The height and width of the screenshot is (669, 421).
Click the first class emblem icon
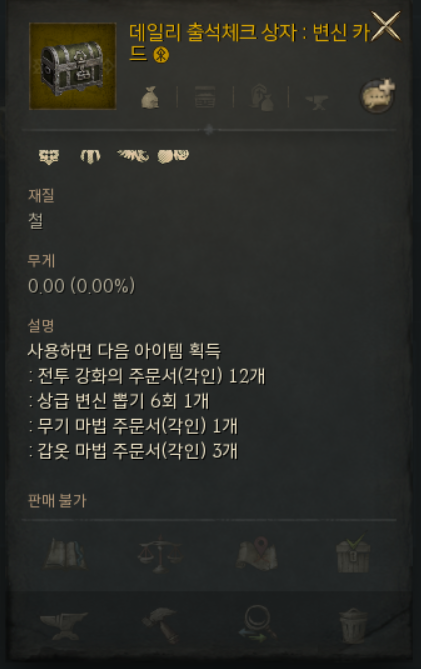[49, 156]
